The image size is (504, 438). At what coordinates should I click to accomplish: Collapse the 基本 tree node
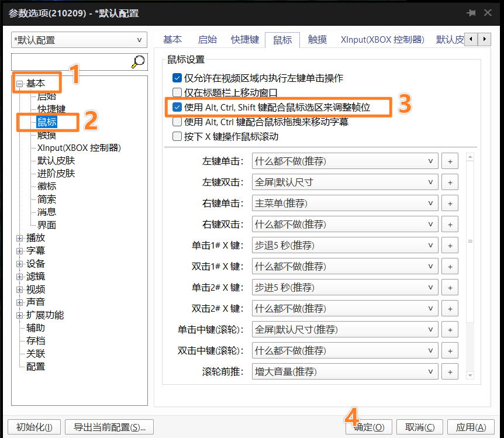click(20, 84)
